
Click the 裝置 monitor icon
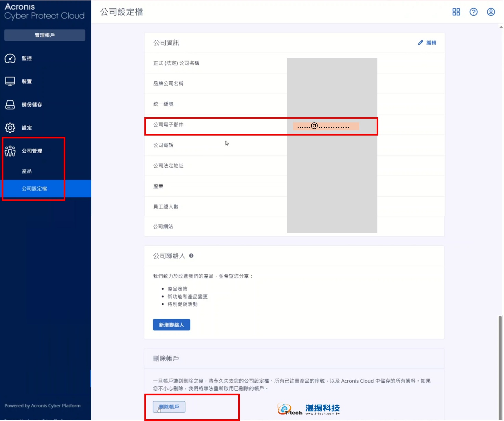[x=10, y=81]
